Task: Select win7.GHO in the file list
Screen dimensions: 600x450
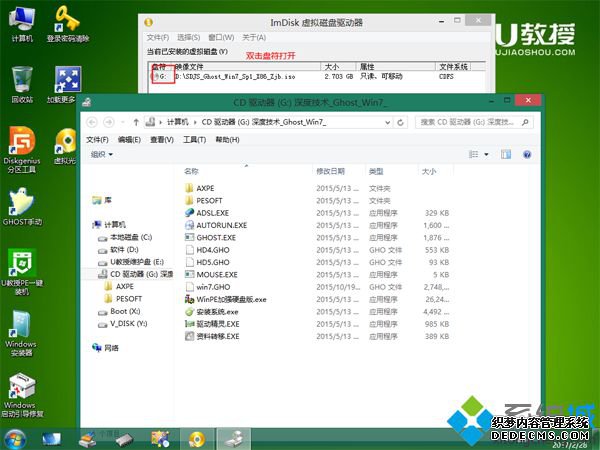Action: click(x=208, y=287)
